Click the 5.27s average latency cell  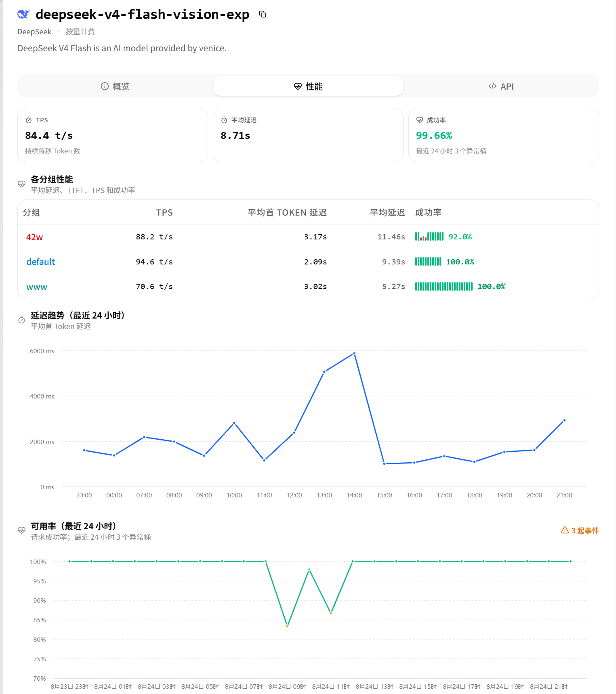[x=393, y=287]
